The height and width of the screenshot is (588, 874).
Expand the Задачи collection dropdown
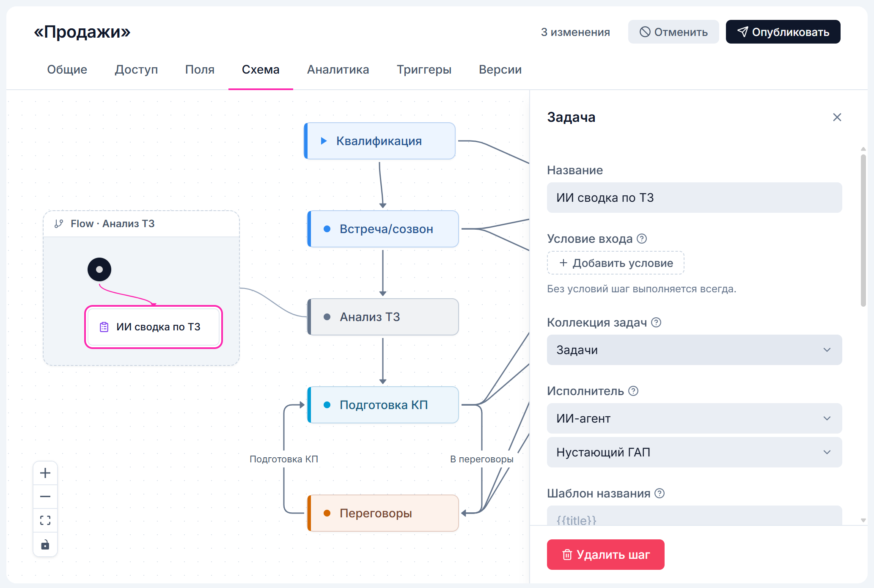click(x=694, y=350)
